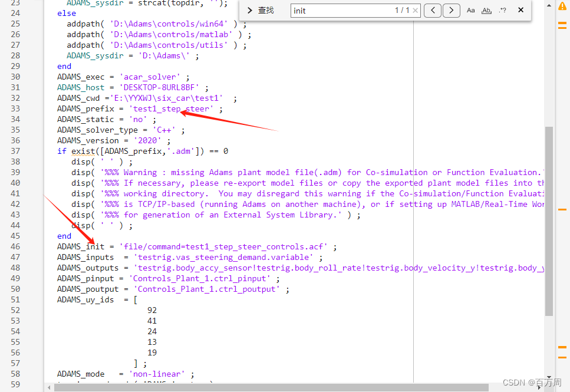Click the 'non-linear' string value

(x=157, y=374)
